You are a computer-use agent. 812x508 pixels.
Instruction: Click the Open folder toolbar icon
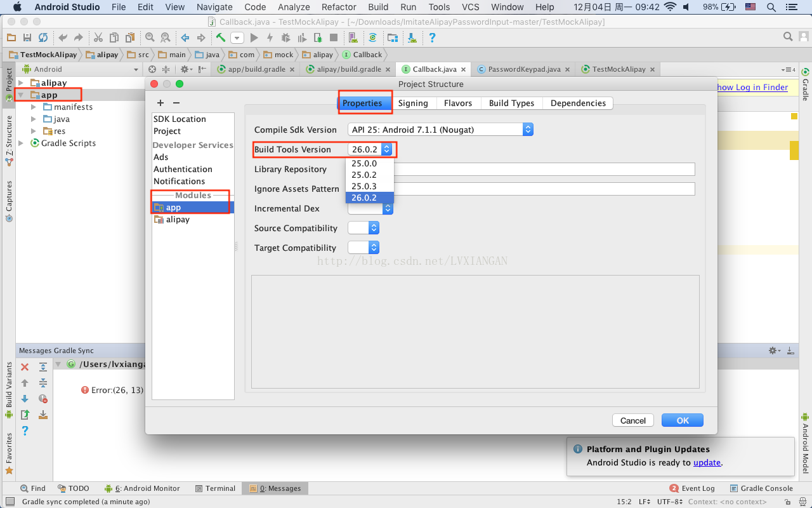click(x=12, y=37)
